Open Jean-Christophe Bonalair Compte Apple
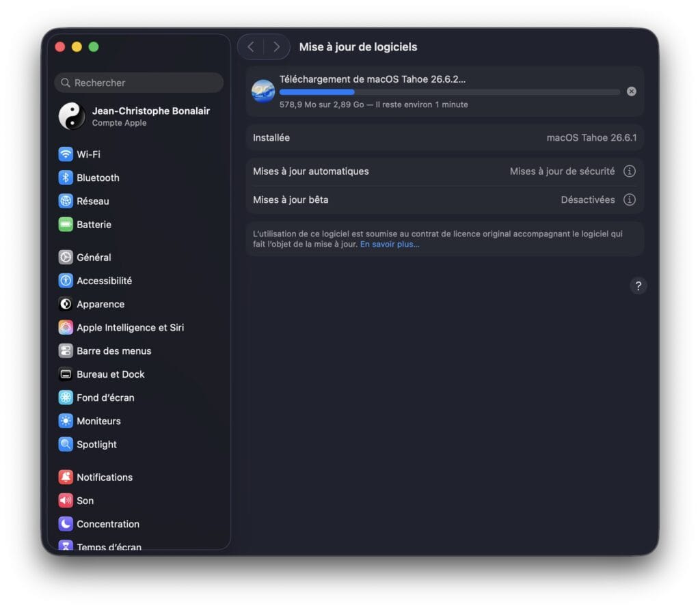Image resolution: width=700 pixels, height=610 pixels. (x=139, y=116)
